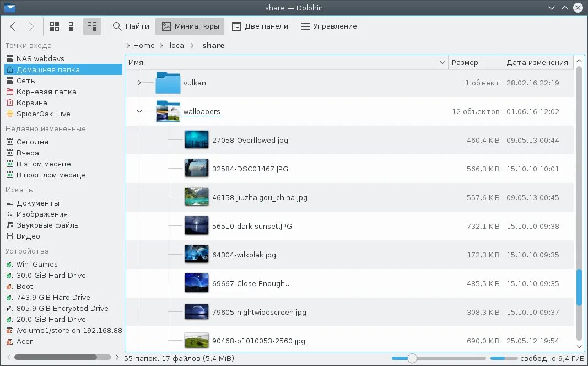Switch to icons view mode
The image size is (588, 366).
pos(55,26)
